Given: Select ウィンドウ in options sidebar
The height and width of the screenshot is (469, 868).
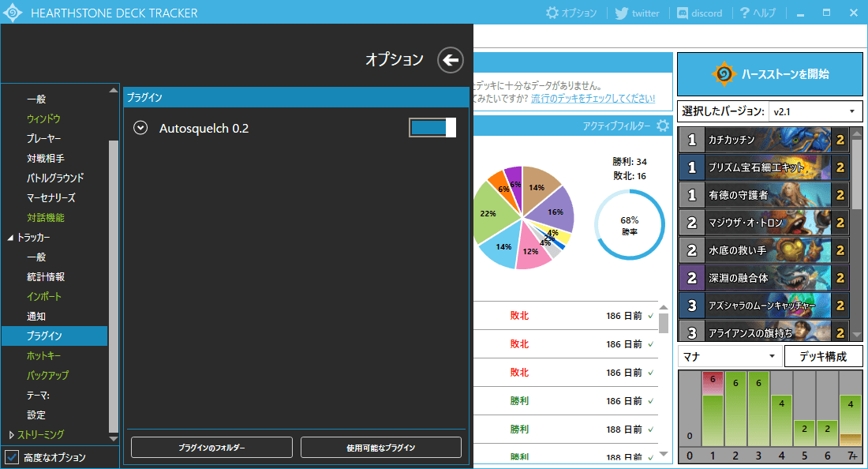Looking at the screenshot, I should 43,118.
